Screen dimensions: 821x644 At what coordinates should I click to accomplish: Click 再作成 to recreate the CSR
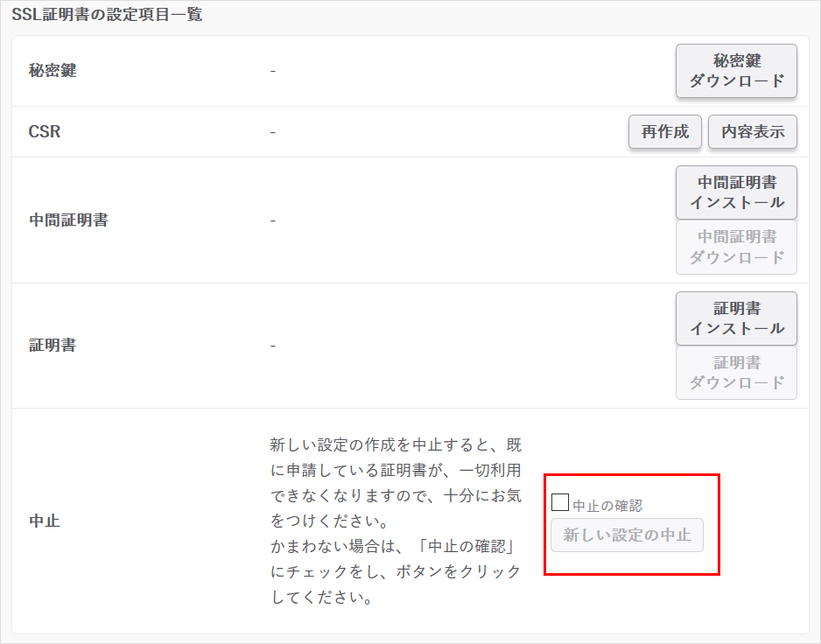664,131
